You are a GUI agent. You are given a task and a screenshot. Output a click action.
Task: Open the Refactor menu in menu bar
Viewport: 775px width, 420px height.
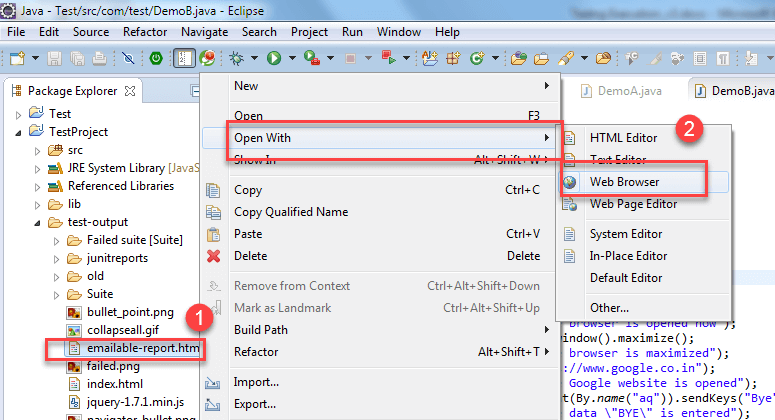coord(144,32)
